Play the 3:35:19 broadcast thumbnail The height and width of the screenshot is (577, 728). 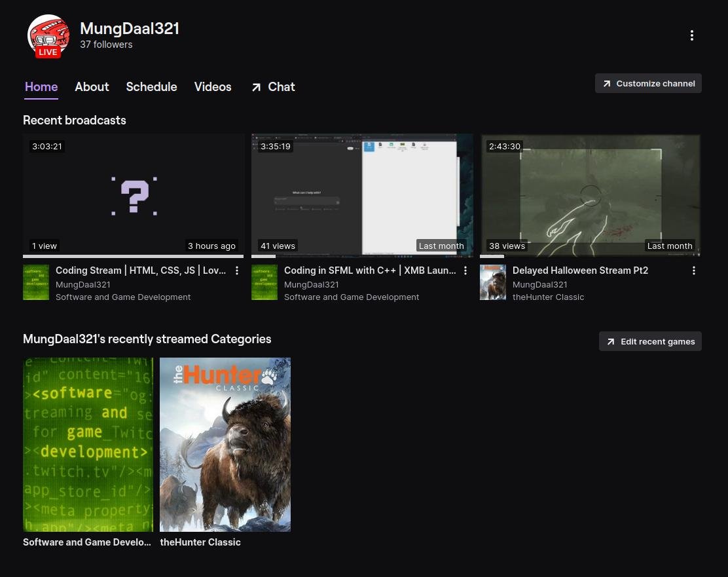[362, 195]
